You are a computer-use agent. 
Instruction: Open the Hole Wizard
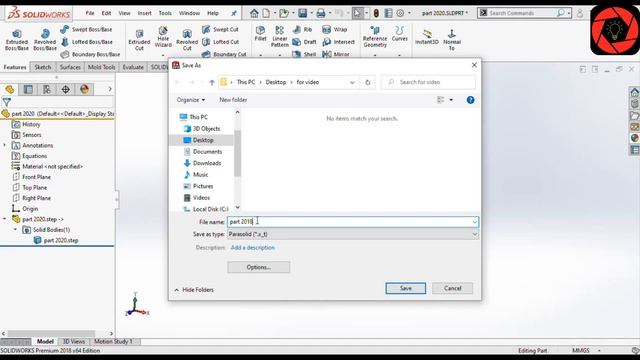(x=163, y=37)
